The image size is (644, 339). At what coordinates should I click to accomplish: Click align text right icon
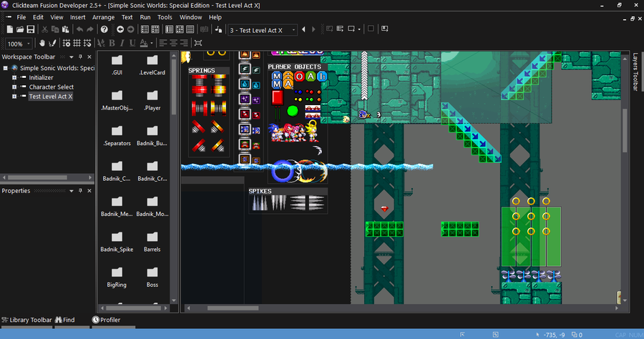[x=184, y=43]
